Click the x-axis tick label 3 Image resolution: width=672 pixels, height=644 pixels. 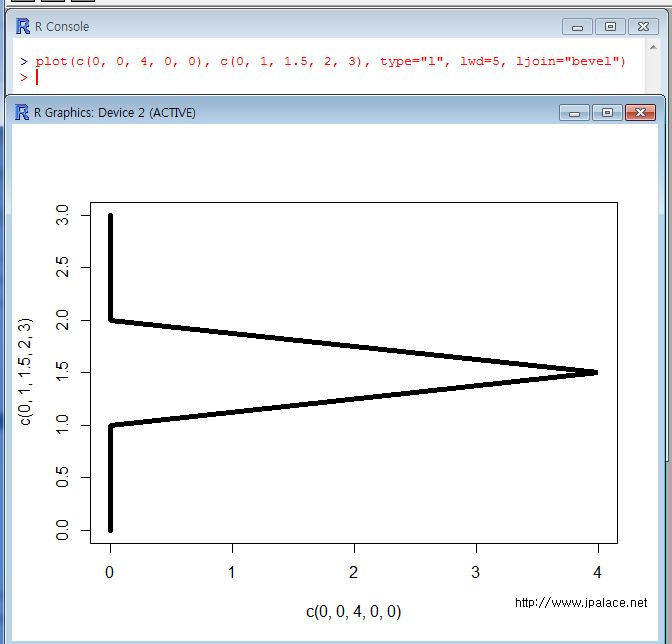tap(476, 572)
